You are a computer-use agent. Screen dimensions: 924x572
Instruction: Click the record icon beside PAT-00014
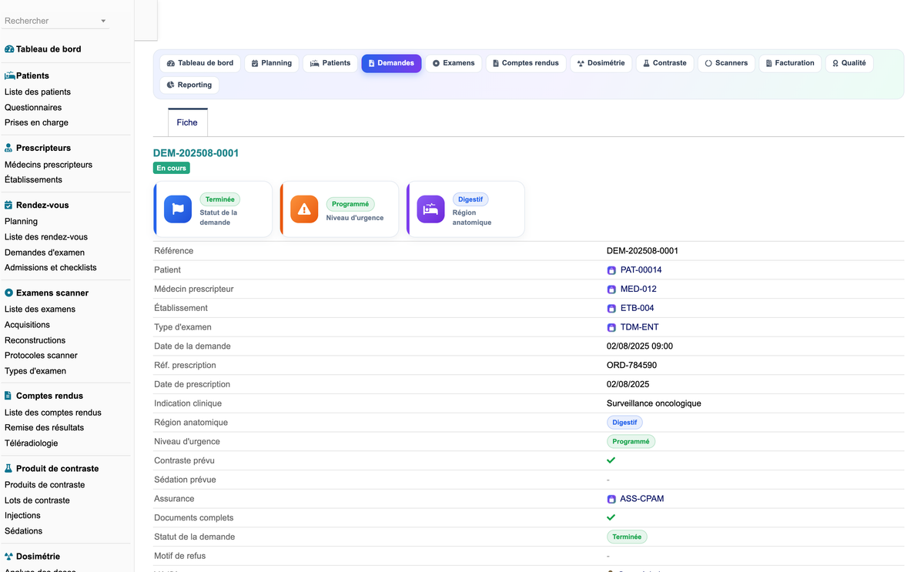(x=611, y=270)
